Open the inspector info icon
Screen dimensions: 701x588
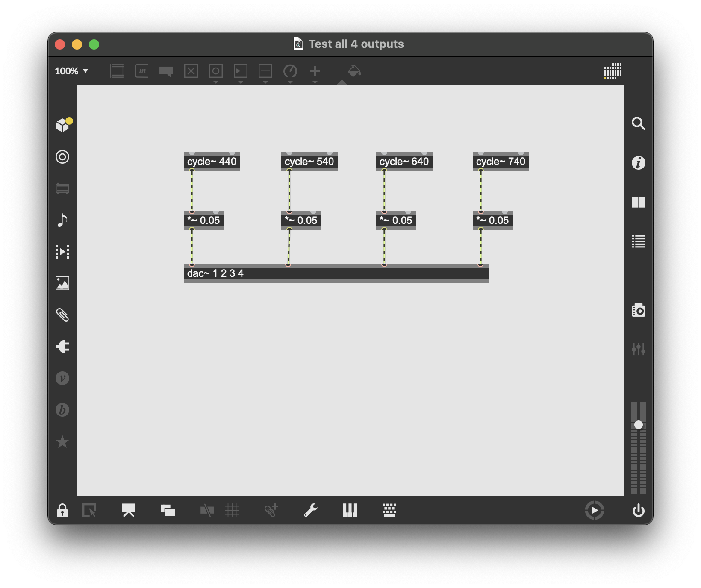click(x=638, y=163)
